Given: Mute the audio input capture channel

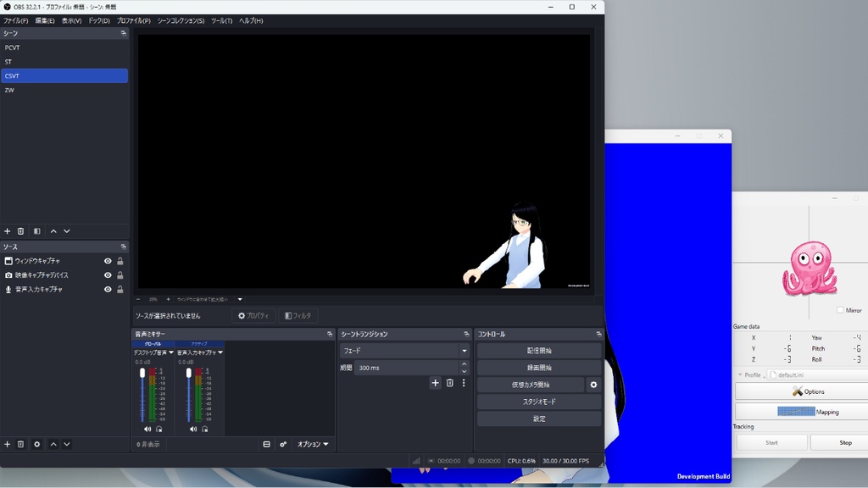Looking at the screenshot, I should (193, 430).
